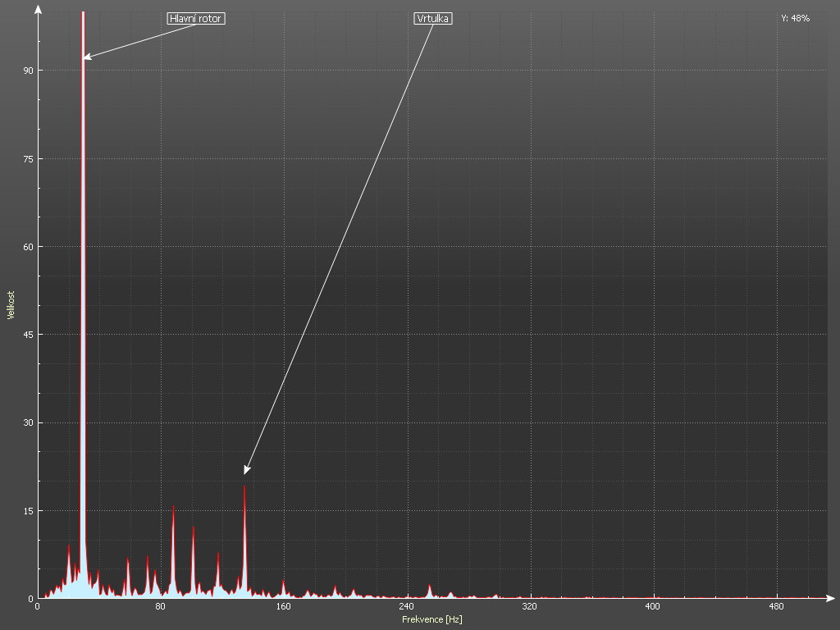The width and height of the screenshot is (840, 630).
Task: Select the "Y: 48%" scale indicator
Action: [795, 18]
